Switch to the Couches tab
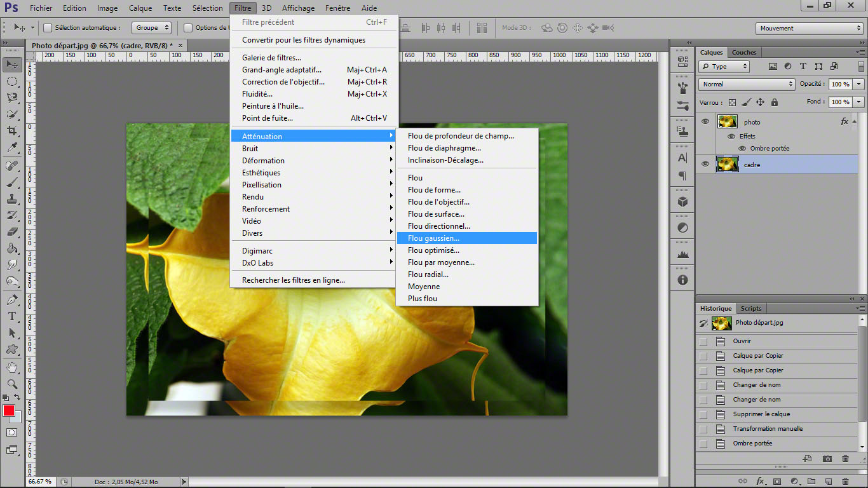This screenshot has width=868, height=488. click(744, 53)
